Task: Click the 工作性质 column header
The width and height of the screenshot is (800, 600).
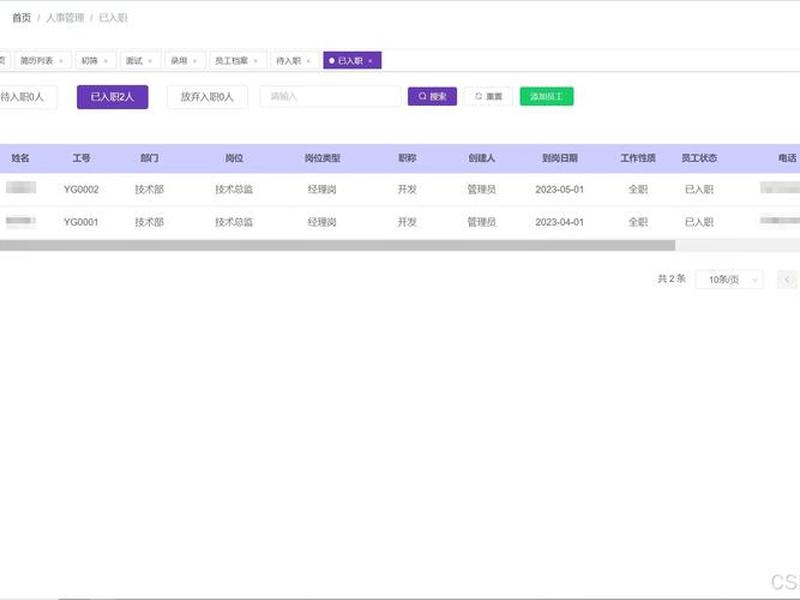Action: (638, 158)
